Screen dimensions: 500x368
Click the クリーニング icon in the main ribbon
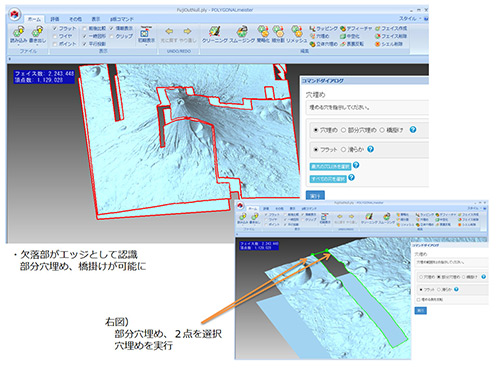pos(215,32)
